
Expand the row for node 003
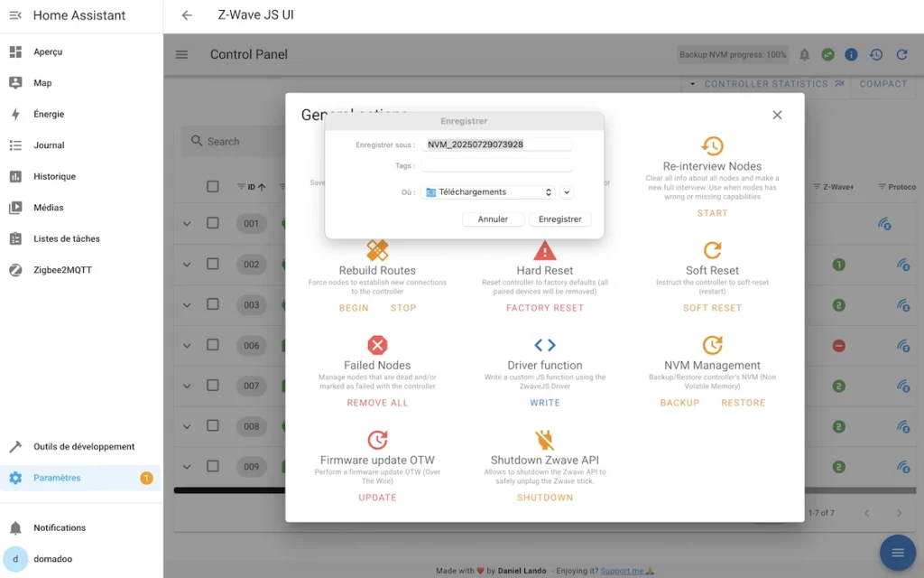point(187,305)
